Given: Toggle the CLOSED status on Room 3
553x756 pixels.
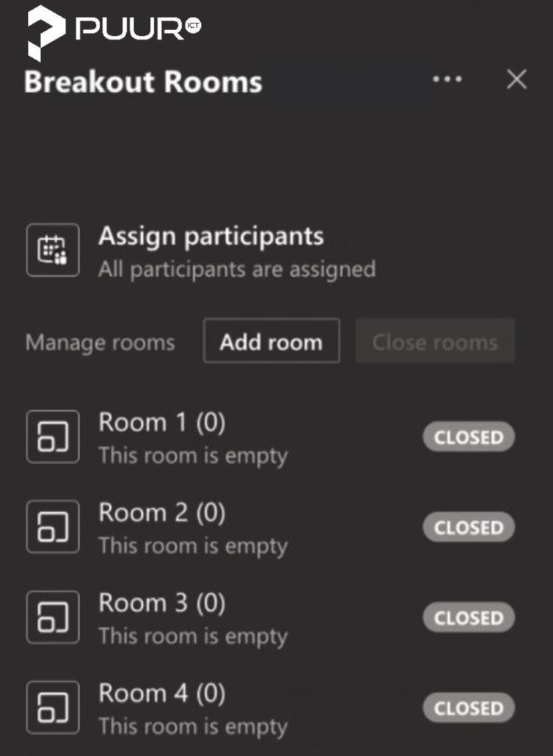Looking at the screenshot, I should tap(468, 617).
